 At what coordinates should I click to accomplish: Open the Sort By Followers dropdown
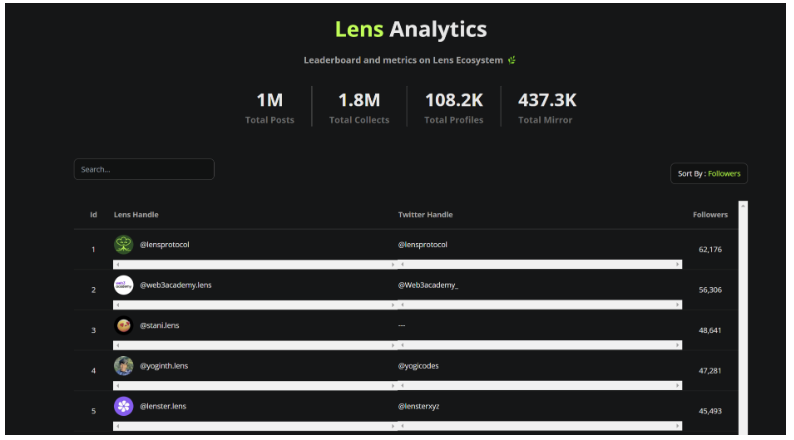click(708, 174)
